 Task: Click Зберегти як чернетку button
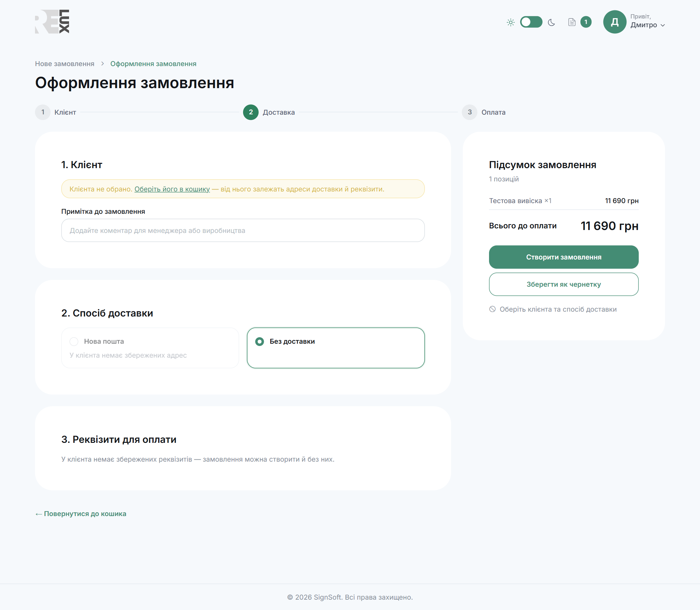[564, 284]
